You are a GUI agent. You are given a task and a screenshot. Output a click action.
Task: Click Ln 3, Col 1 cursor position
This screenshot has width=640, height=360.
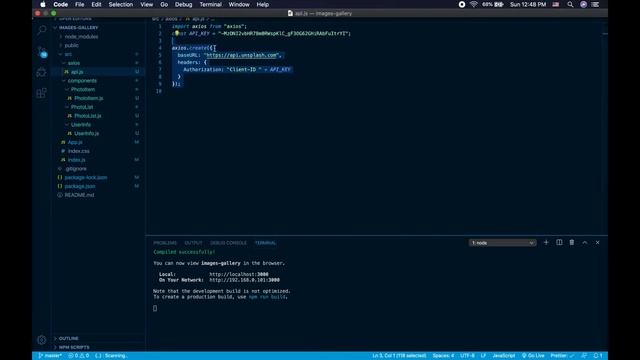(x=399, y=356)
